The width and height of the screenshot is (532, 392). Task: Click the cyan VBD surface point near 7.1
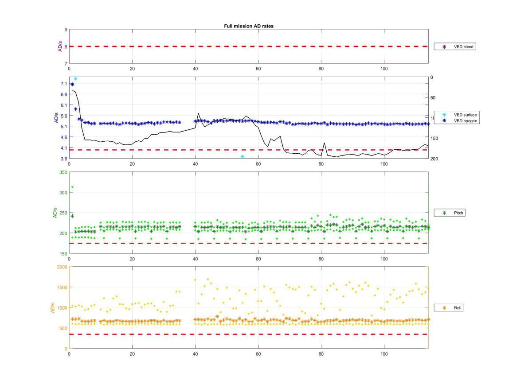pyautogui.click(x=75, y=78)
